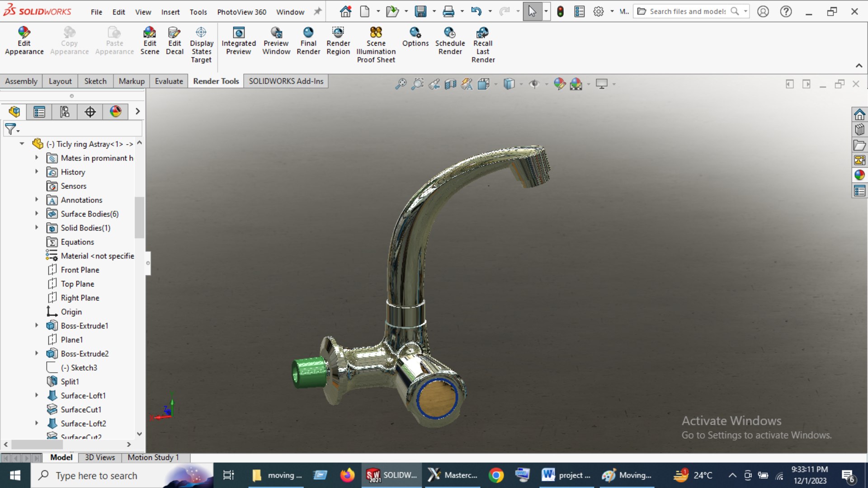868x488 pixels.
Task: Open PhotoView 360 Options
Action: (x=415, y=37)
